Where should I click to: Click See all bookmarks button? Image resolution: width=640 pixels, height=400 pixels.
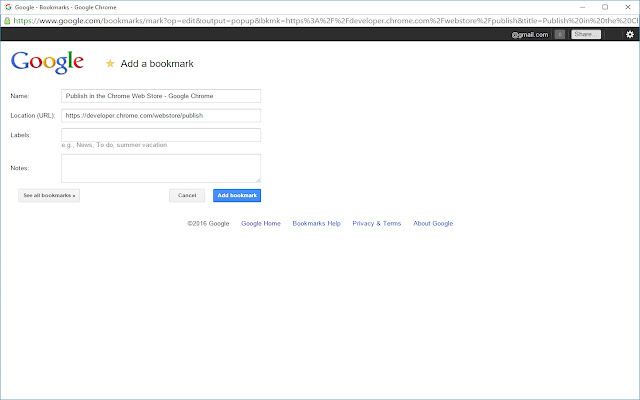pos(49,196)
